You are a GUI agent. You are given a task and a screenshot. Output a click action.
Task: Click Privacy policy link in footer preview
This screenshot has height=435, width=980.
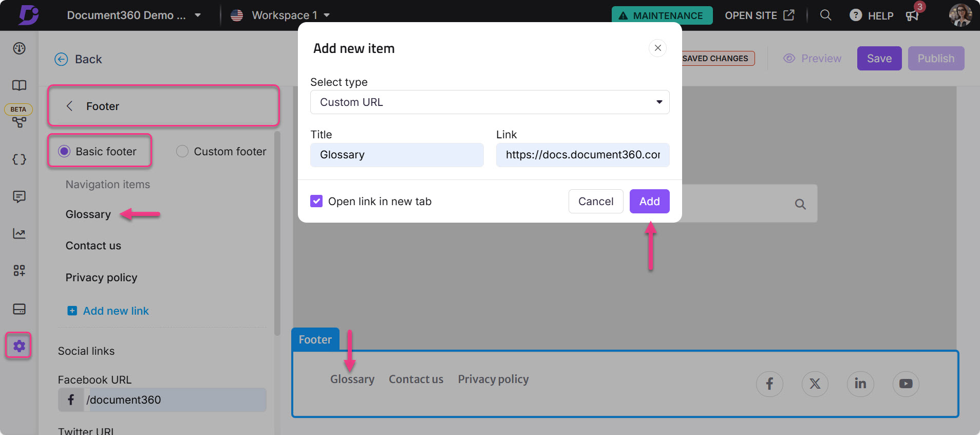493,379
